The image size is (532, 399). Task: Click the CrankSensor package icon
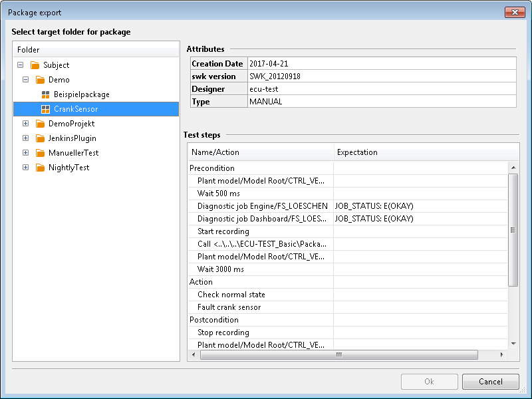pyautogui.click(x=45, y=109)
